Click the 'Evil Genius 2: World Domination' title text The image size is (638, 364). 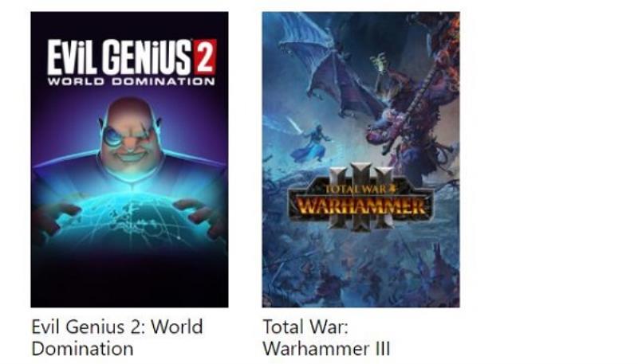pyautogui.click(x=117, y=338)
